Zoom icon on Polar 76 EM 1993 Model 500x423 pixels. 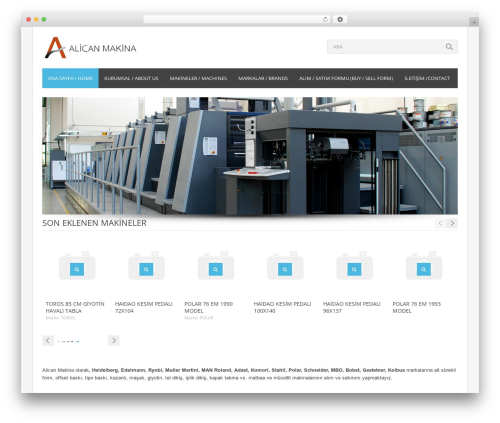(x=424, y=269)
